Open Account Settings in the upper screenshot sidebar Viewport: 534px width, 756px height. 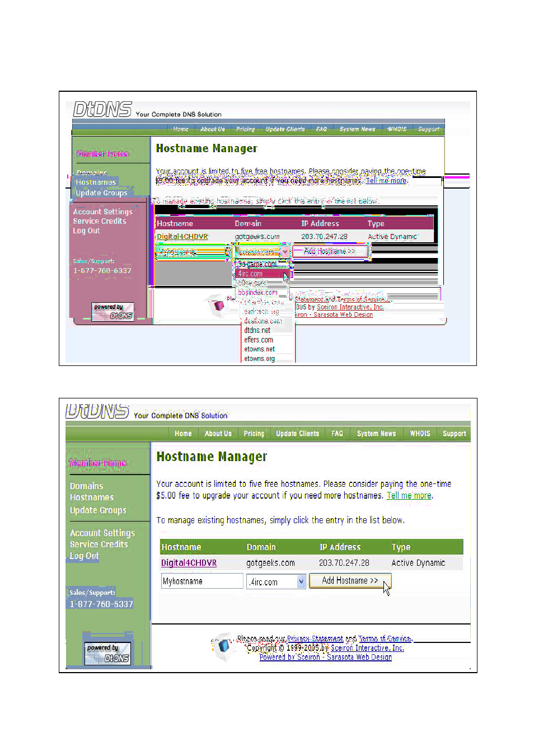(102, 212)
